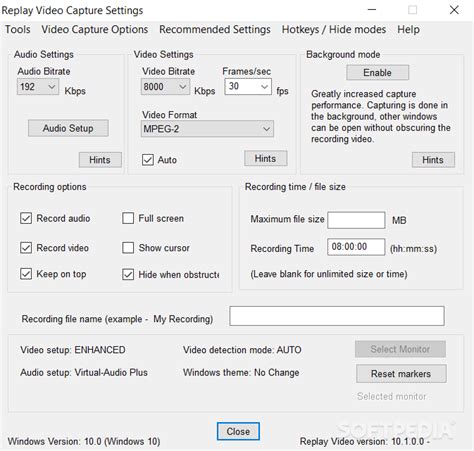
Task: Minimize the Replay Video Capture window
Action: 372,10
